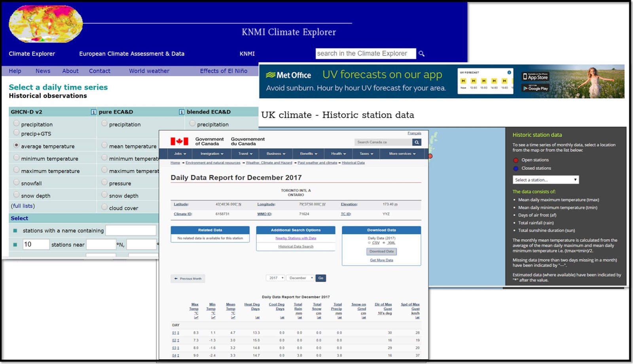Click the KNMI world map logo
Viewport: 633px width, 364px height.
46,24
